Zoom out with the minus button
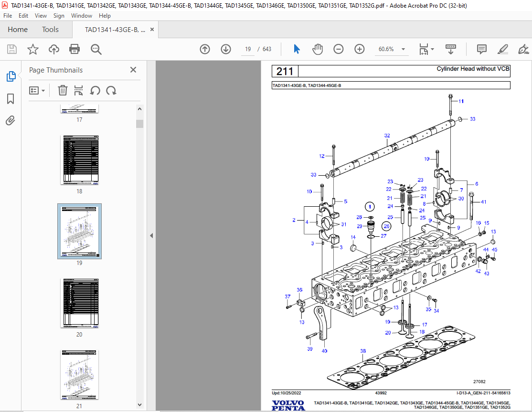This screenshot has width=532, height=412. click(x=338, y=49)
